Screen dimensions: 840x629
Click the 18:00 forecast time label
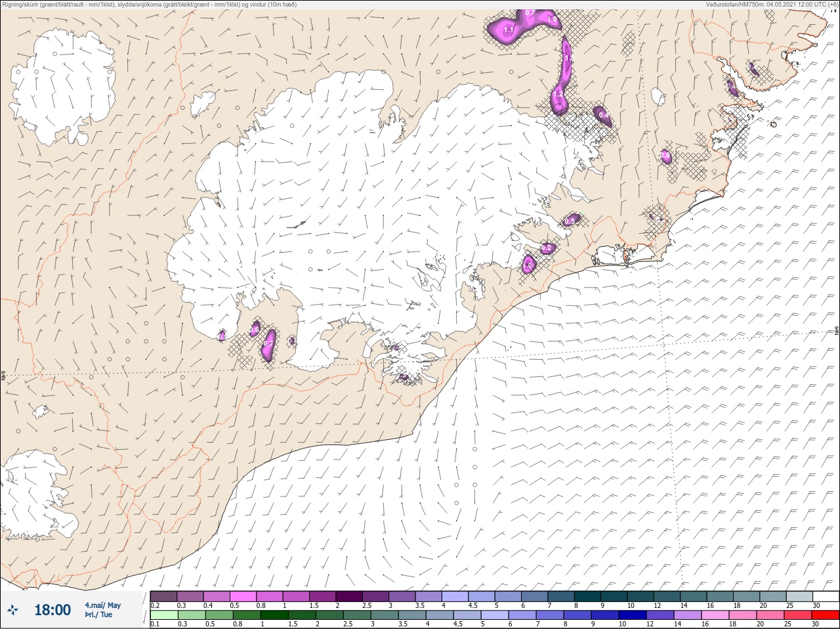52,610
